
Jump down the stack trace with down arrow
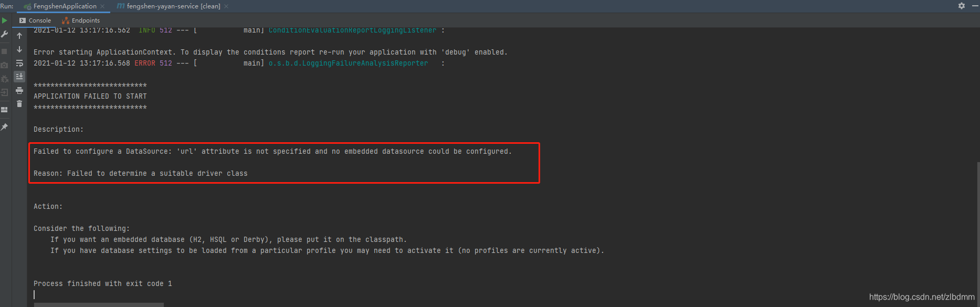tap(19, 49)
